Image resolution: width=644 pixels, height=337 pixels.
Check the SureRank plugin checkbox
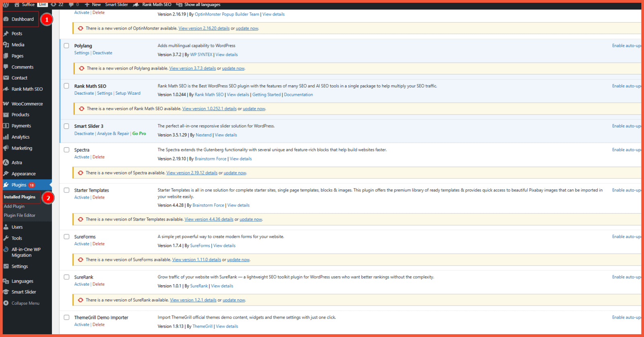coord(66,277)
